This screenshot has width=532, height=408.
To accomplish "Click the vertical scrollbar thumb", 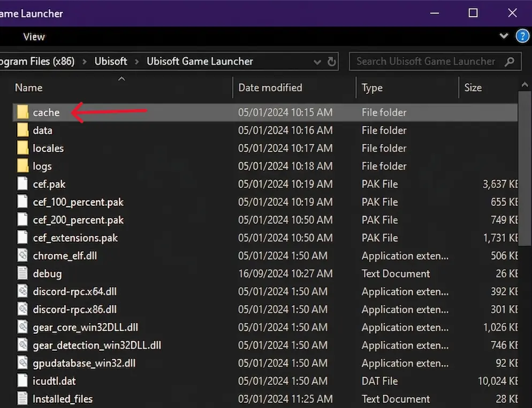I will coord(525,168).
